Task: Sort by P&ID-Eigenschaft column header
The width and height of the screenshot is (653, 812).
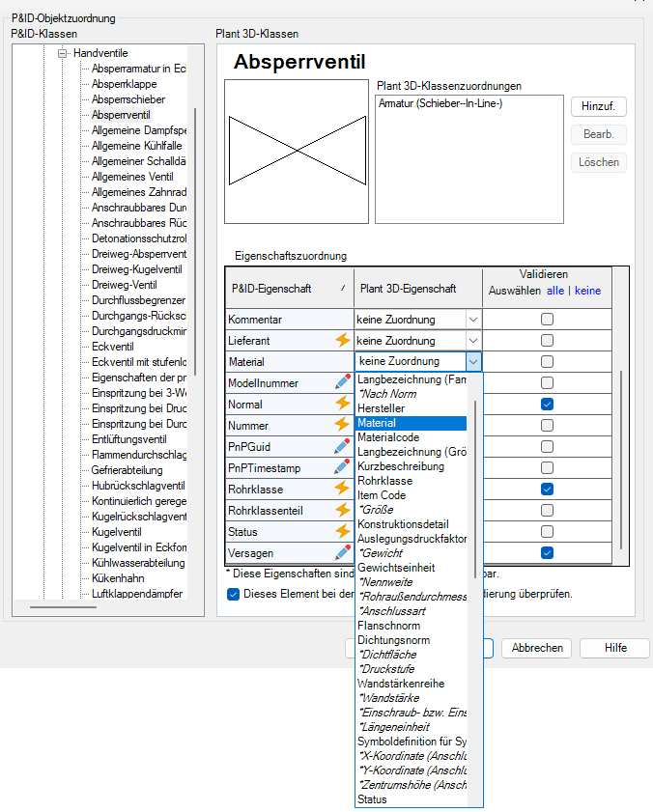Action: click(x=290, y=289)
